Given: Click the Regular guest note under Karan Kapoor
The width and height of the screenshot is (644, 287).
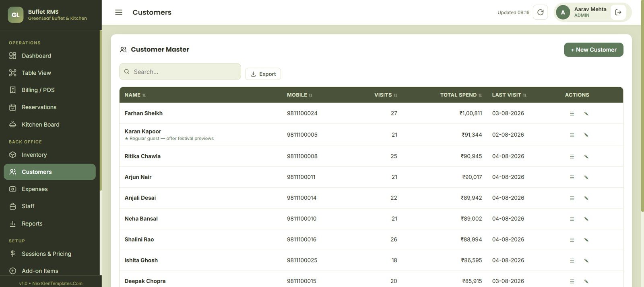Looking at the screenshot, I should point(169,139).
